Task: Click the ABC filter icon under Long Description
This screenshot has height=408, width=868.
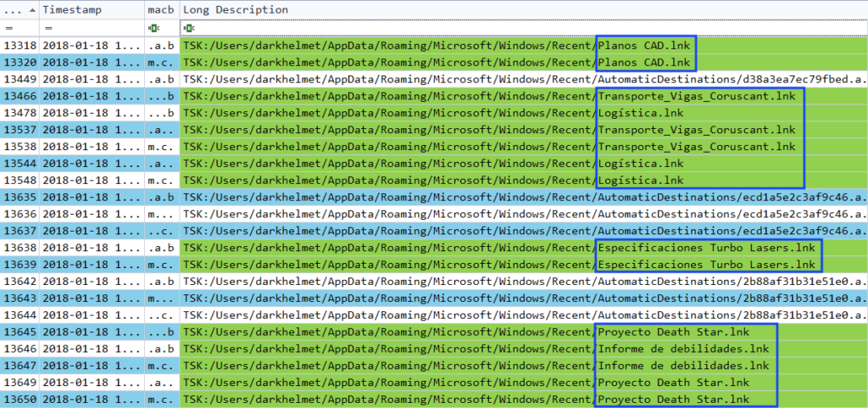Action: coord(188,27)
